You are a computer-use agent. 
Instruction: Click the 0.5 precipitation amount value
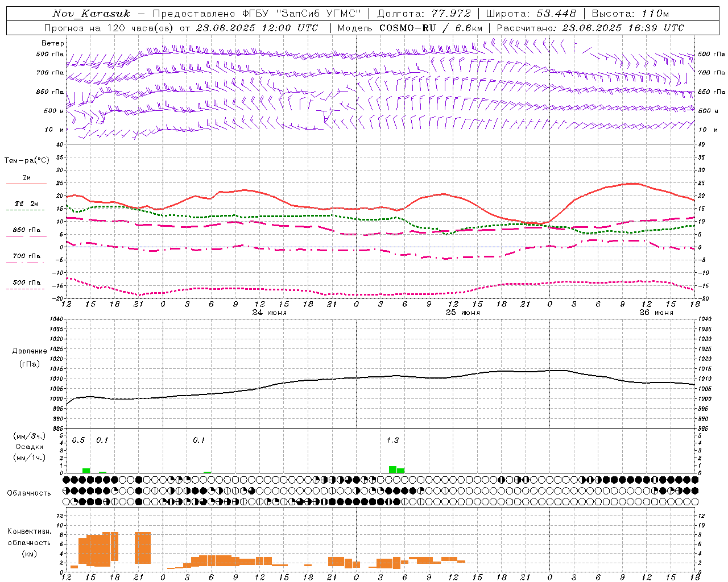(x=78, y=440)
